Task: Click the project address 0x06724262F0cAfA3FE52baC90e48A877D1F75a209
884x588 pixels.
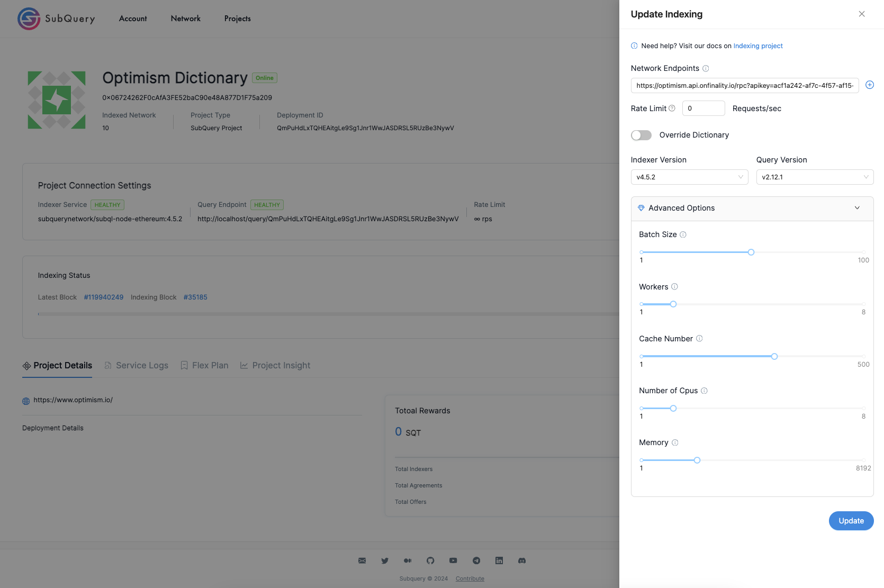Action: click(187, 98)
